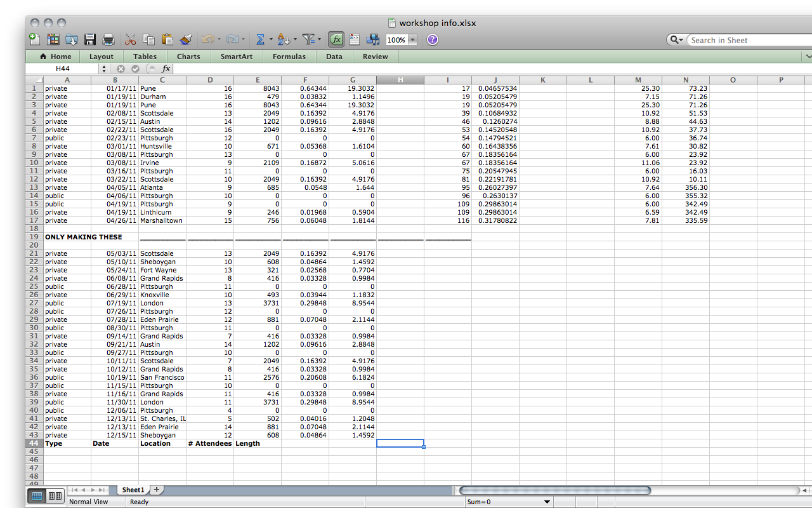Click the formula bar input area
The image size is (812, 508).
492,69
